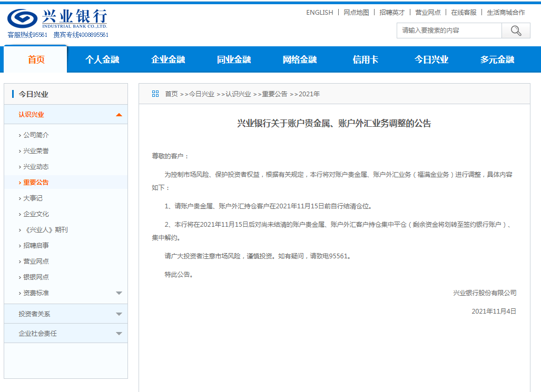Click the announcement title text
Screen dimensions: 541x392
334,124
